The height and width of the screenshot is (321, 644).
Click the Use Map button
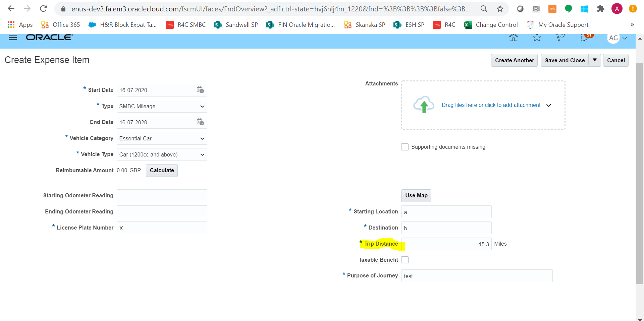point(416,195)
